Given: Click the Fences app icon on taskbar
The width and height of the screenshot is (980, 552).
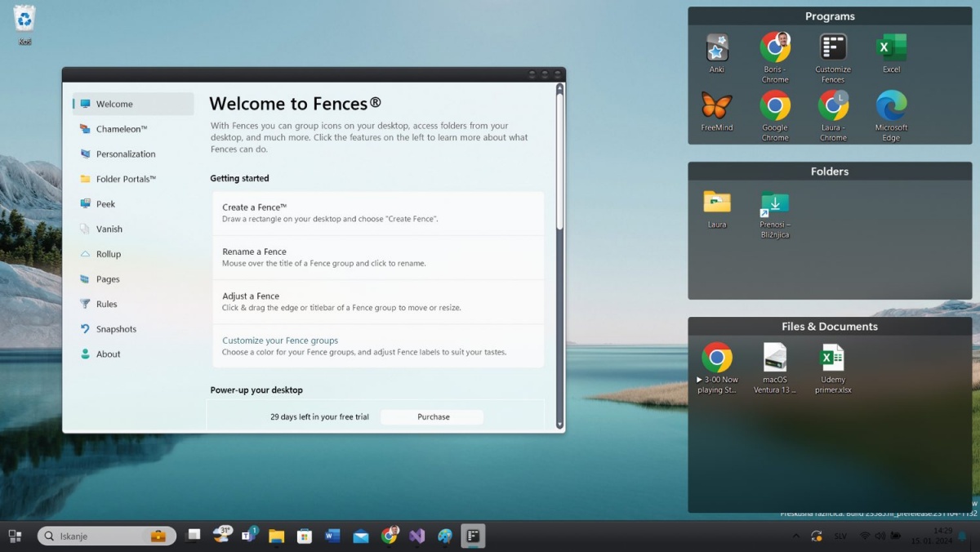Looking at the screenshot, I should (x=473, y=536).
